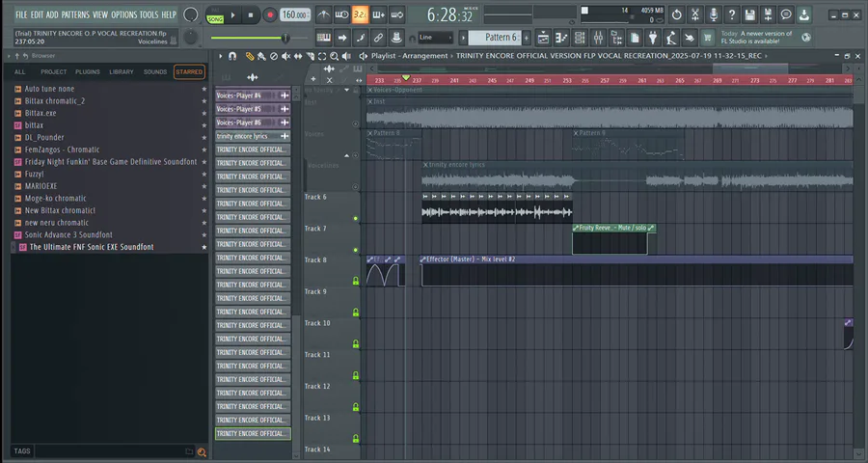
Task: Select the playlist mute tool
Action: click(x=285, y=56)
